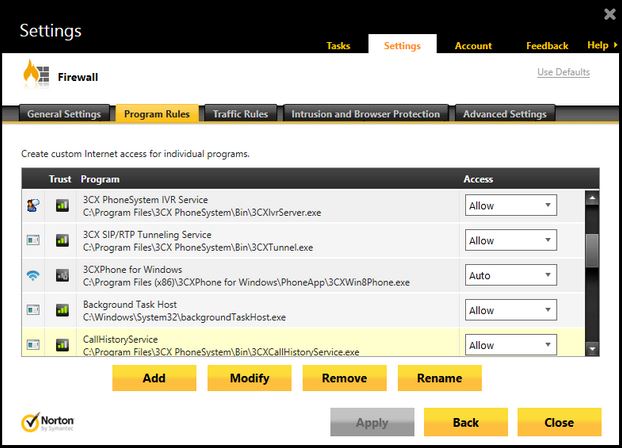Image resolution: width=622 pixels, height=448 pixels.
Task: Click the user icon for 3CX PhoneSystem IVR Service
Action: [33, 205]
